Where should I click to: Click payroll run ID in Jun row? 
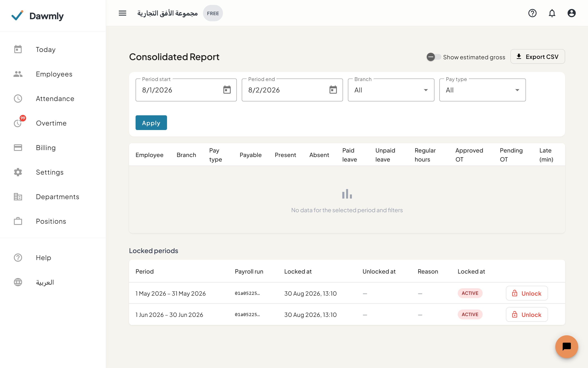[x=247, y=314]
